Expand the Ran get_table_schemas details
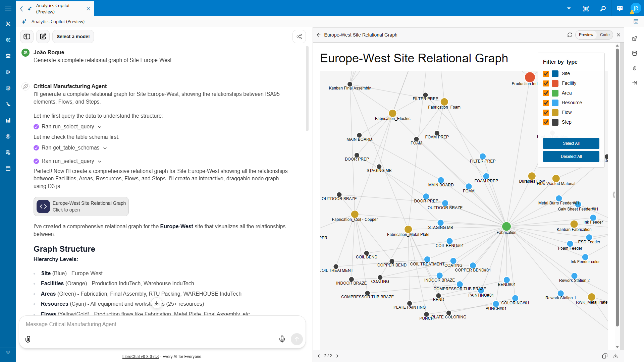 [105, 147]
